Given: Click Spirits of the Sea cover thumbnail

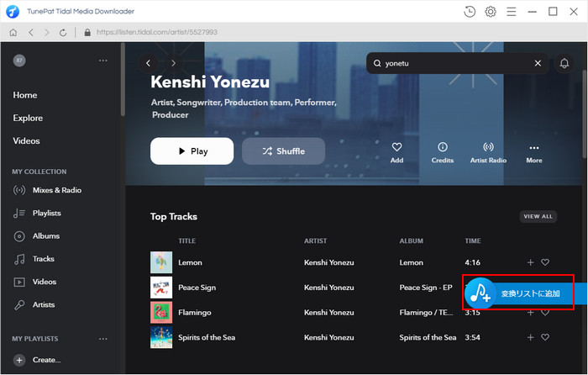Looking at the screenshot, I should tap(161, 337).
